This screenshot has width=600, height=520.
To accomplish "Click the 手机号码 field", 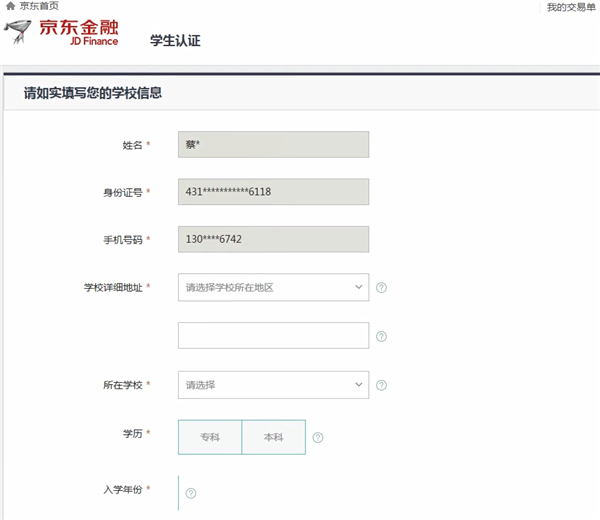I will point(273,239).
